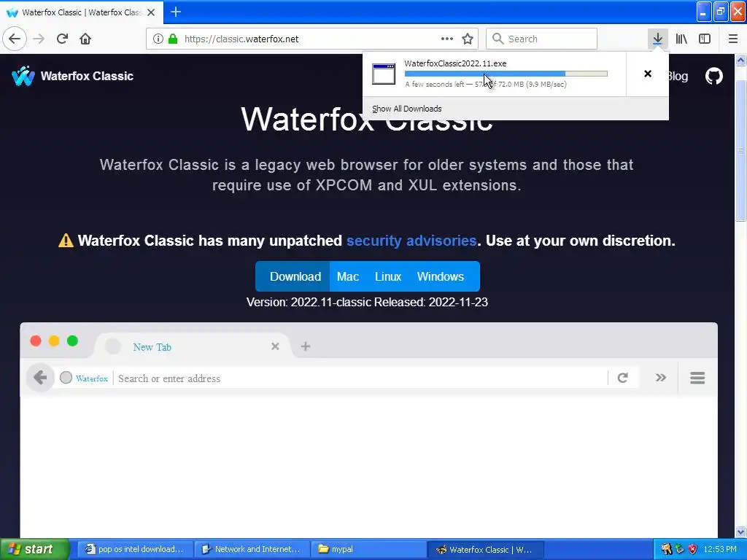Click the 12:53 PM taskbar clock
The image size is (747, 560).
pyautogui.click(x=720, y=549)
